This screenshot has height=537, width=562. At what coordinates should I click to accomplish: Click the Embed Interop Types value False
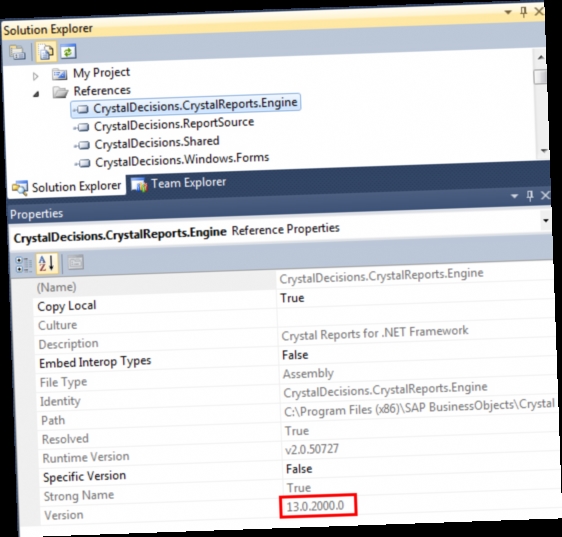point(295,355)
